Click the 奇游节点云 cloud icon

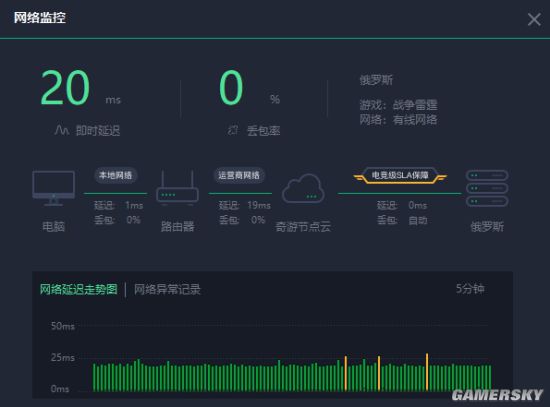pos(303,188)
